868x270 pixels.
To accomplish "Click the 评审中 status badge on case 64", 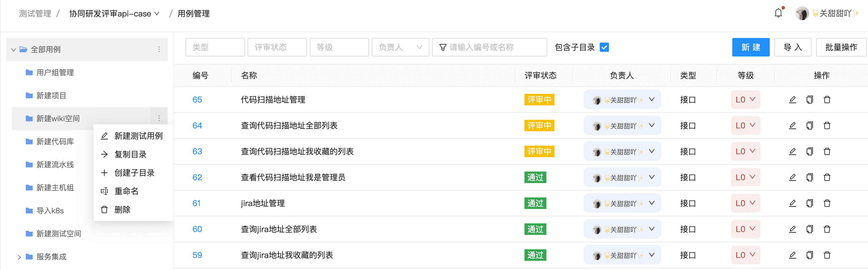I will [539, 125].
